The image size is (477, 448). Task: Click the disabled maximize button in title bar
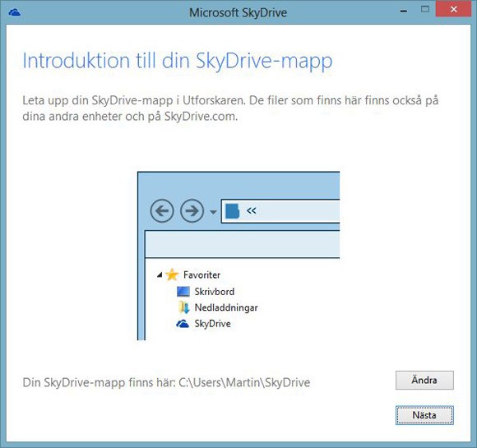coord(425,9)
